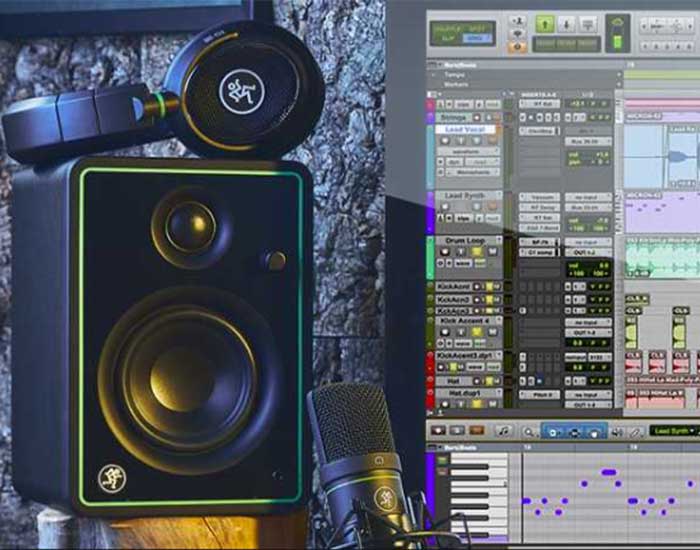Click the first white button in MIDI editor toolbar
700x550 pixels.
(438, 430)
